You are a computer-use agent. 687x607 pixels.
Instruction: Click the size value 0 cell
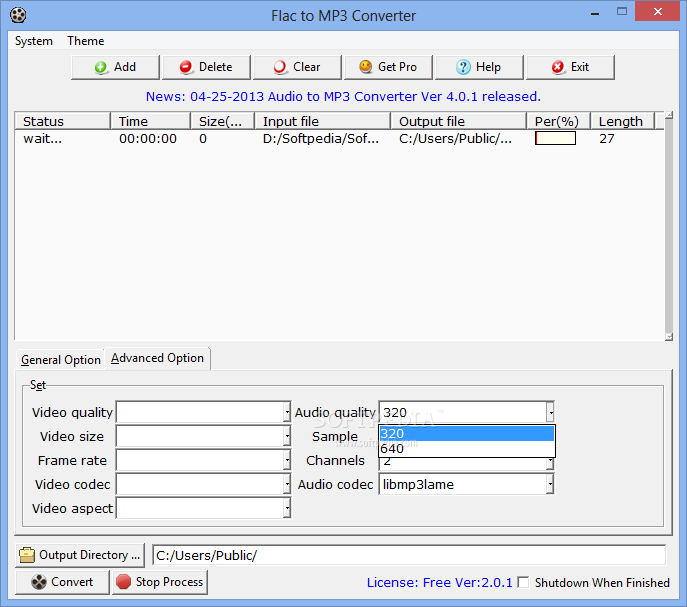pyautogui.click(x=203, y=138)
